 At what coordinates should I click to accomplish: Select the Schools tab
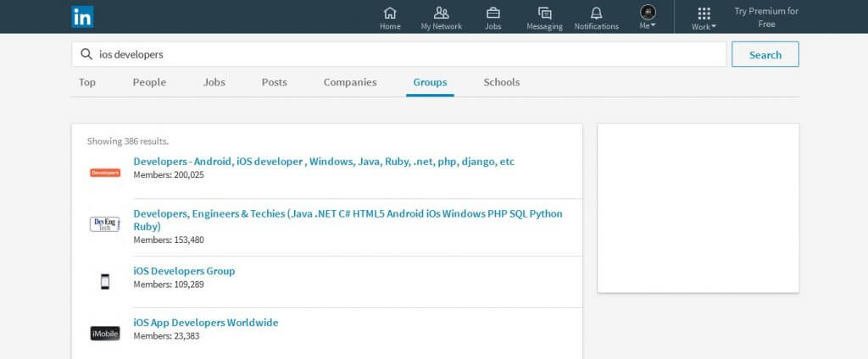(502, 82)
